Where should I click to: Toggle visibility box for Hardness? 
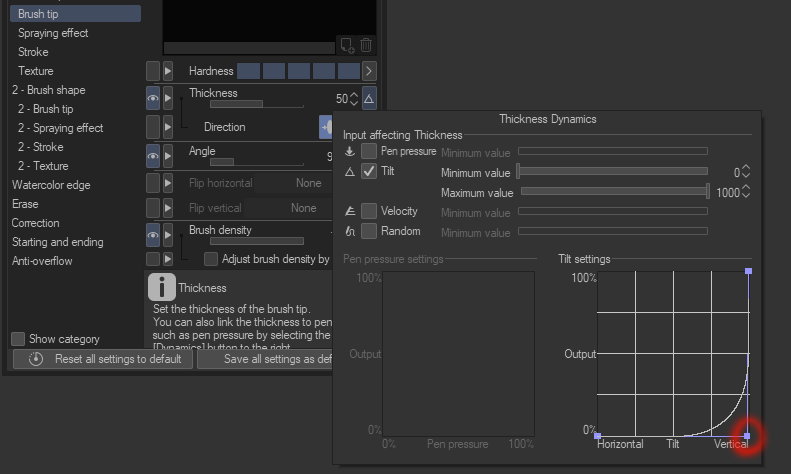coord(153,71)
